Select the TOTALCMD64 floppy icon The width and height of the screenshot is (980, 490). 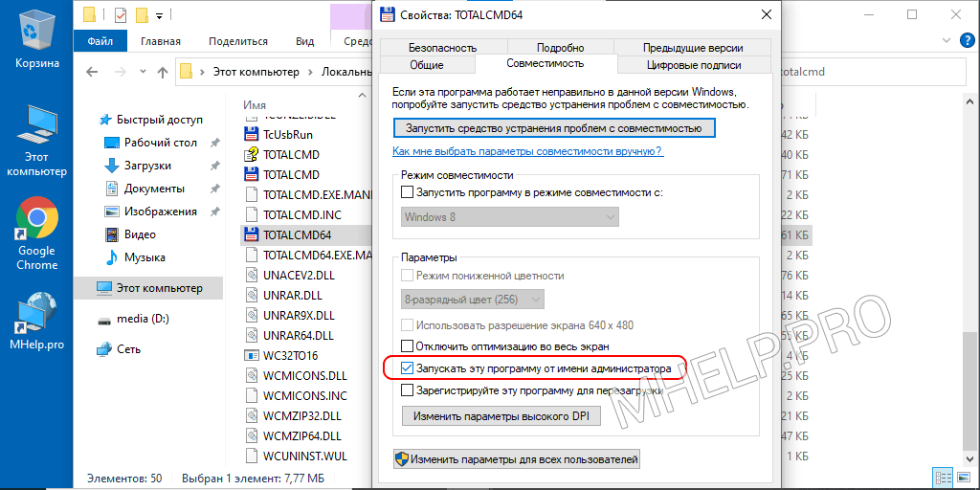pos(252,235)
